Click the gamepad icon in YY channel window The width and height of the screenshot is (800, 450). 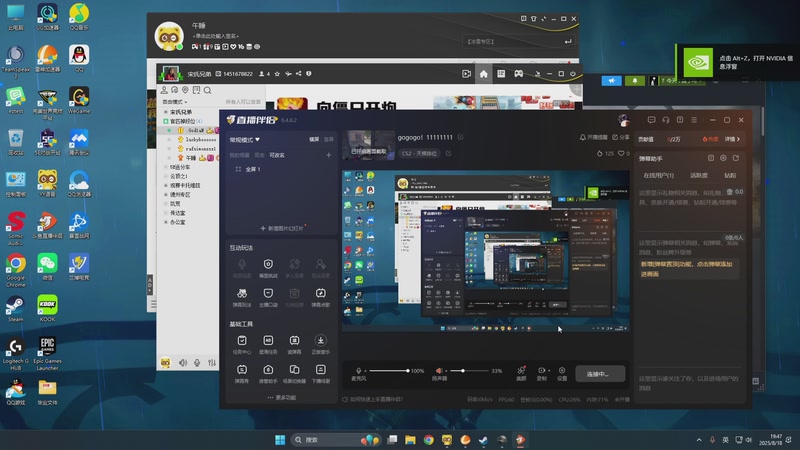click(x=518, y=74)
